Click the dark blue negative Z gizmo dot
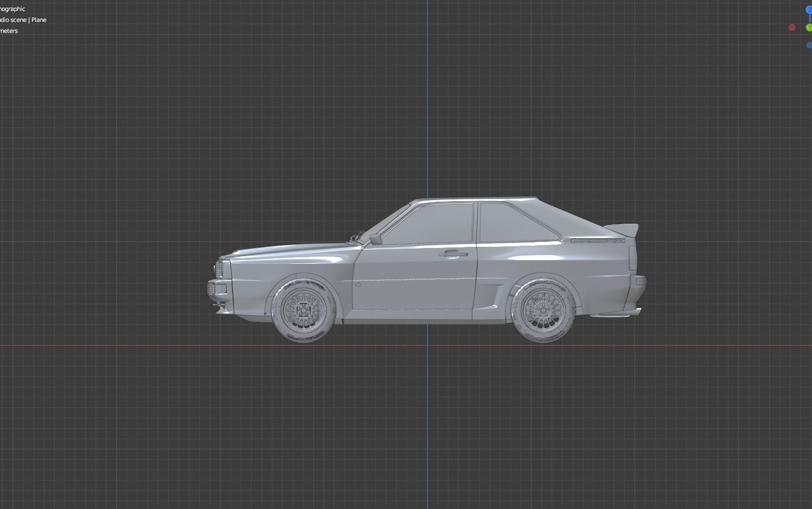Viewport: 812px width, 509px height. pyautogui.click(x=809, y=45)
